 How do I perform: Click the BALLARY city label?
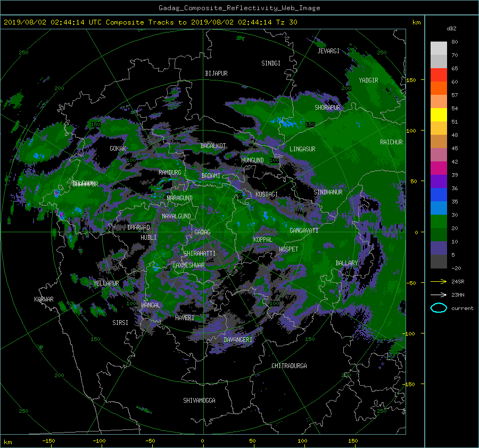[x=346, y=263]
